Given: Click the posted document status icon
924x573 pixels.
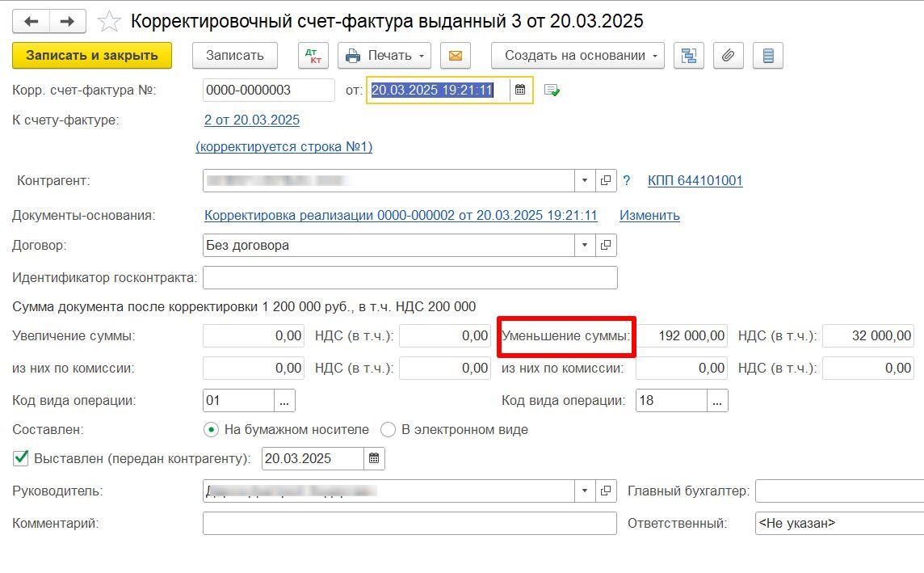Looking at the screenshot, I should point(552,91).
